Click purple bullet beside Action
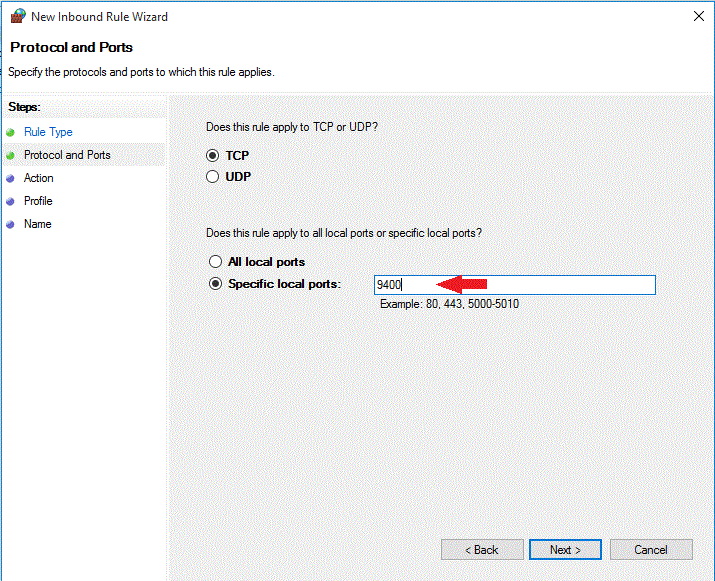This screenshot has width=715, height=581. pos(10,178)
